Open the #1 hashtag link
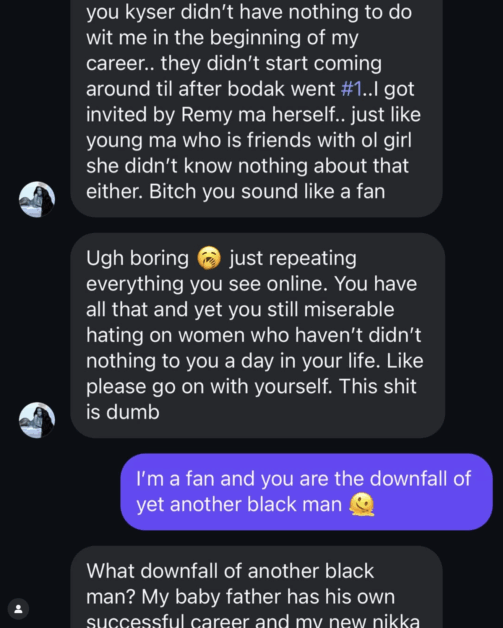Screen dimensions: 503x628 [x=351, y=89]
